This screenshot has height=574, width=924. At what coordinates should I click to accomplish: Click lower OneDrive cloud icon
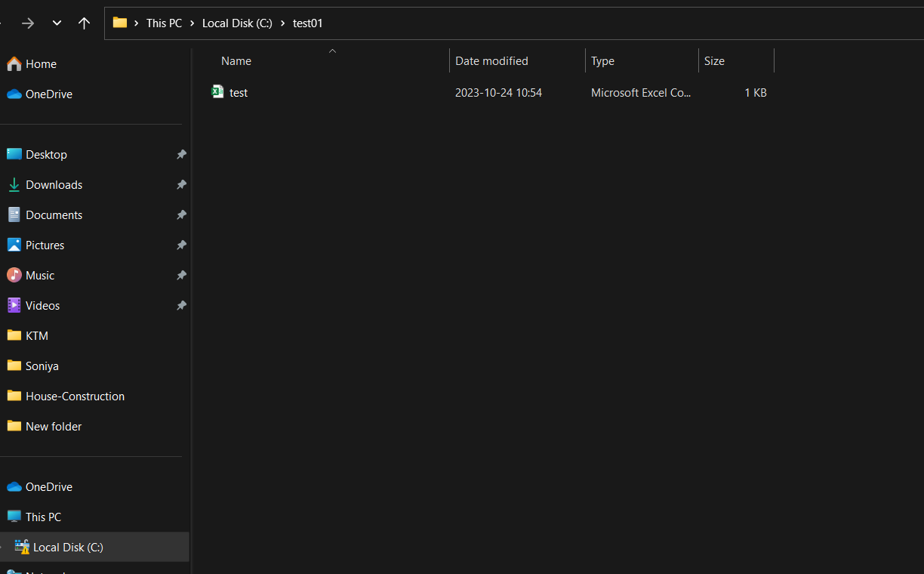pyautogui.click(x=14, y=487)
